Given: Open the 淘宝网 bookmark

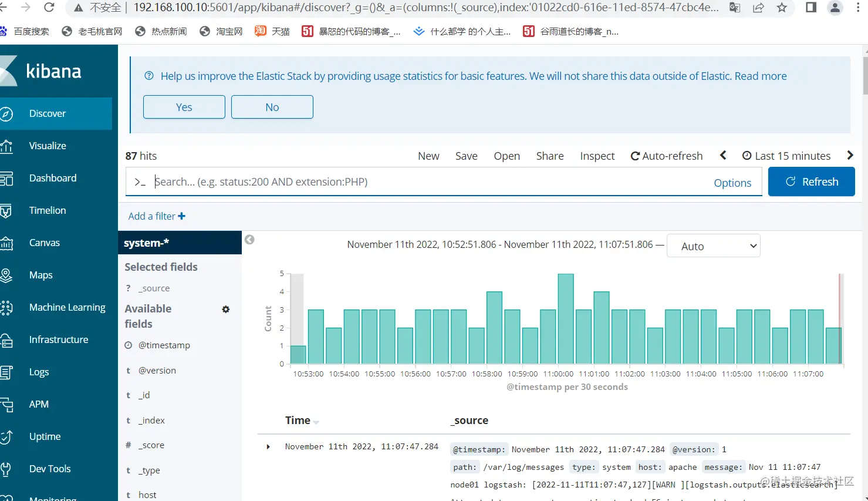Looking at the screenshot, I should [x=221, y=31].
